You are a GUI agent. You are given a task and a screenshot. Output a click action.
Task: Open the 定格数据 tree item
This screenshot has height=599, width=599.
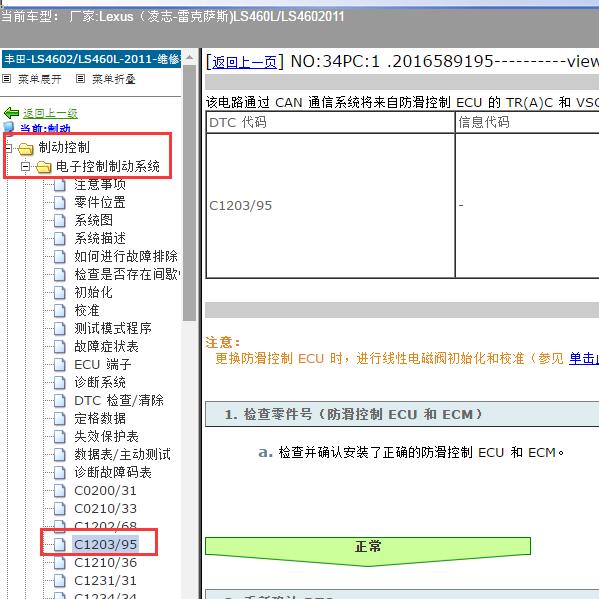[x=100, y=418]
